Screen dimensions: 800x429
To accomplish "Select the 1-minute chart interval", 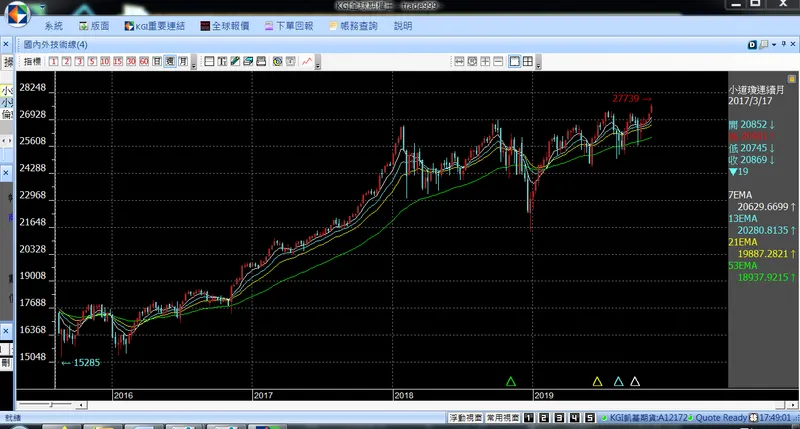I will pos(54,62).
